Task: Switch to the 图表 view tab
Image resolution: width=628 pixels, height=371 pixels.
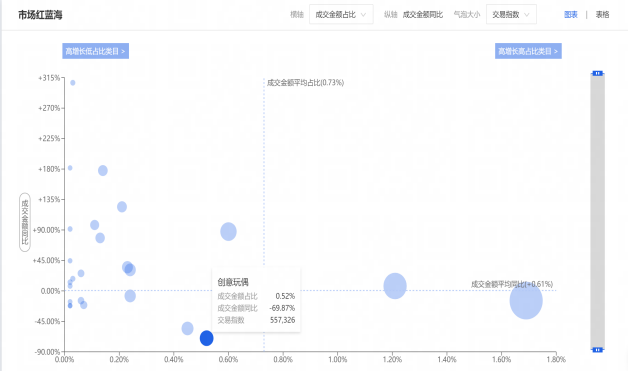Action: (x=571, y=14)
